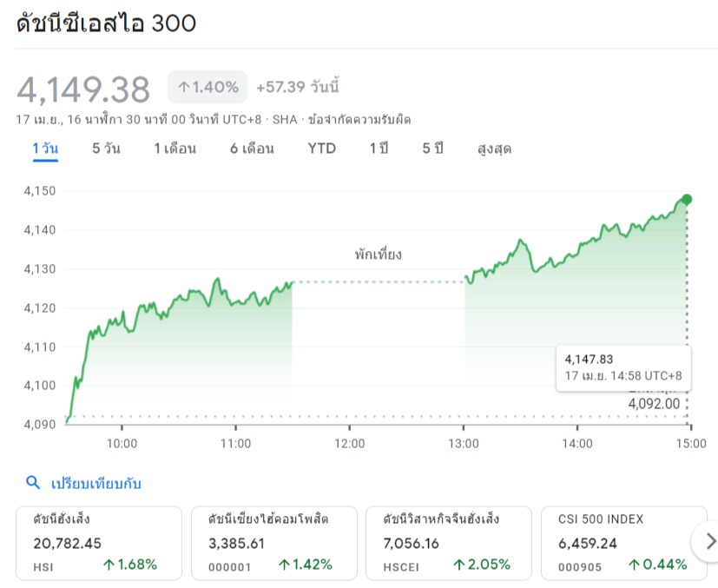Open the 1 เดือน time range

tap(175, 149)
